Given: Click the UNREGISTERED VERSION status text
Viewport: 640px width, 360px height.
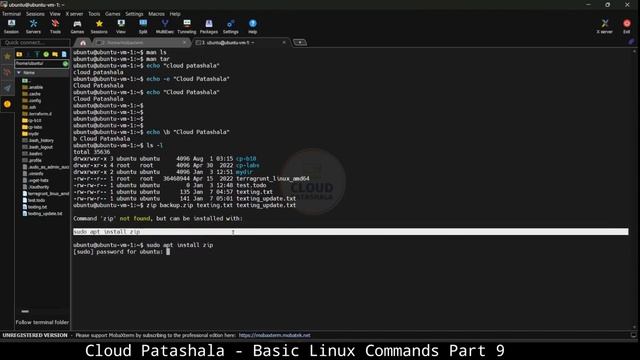Looking at the screenshot, I should (35, 336).
